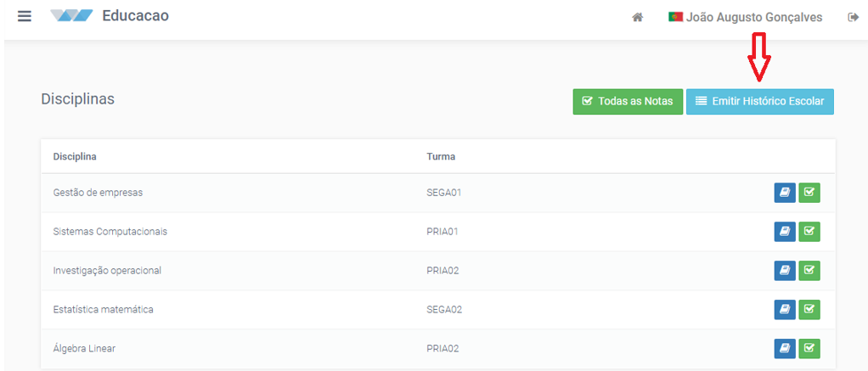Click the Educacao title text
This screenshot has height=371, width=868.
(136, 16)
